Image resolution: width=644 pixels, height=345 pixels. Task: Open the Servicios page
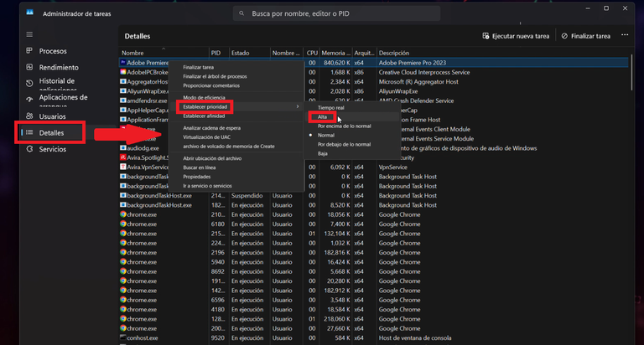click(x=52, y=149)
